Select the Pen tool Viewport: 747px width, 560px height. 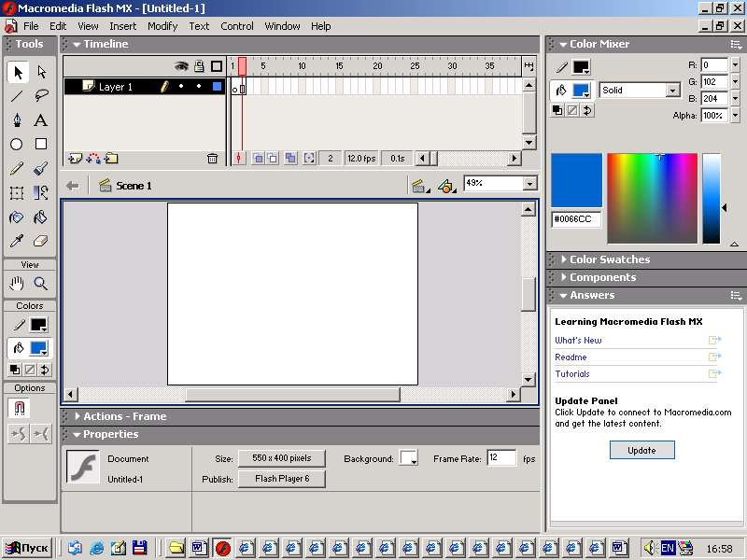tap(17, 120)
